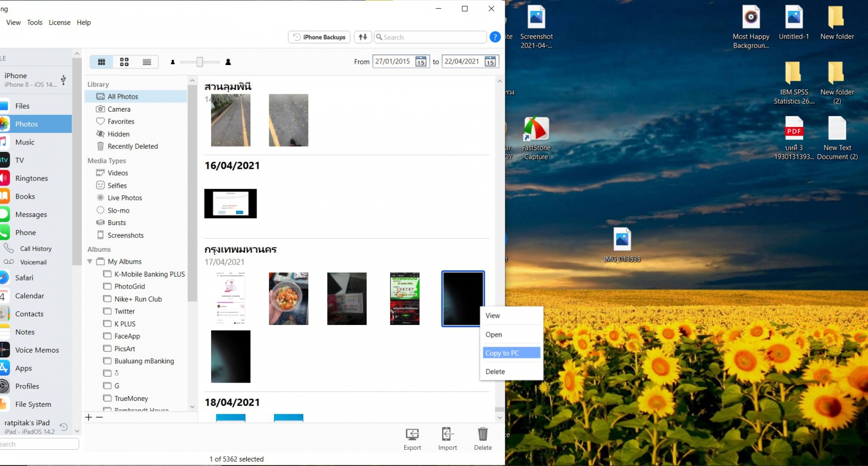Select the IMG_013535 desktop file

622,245
